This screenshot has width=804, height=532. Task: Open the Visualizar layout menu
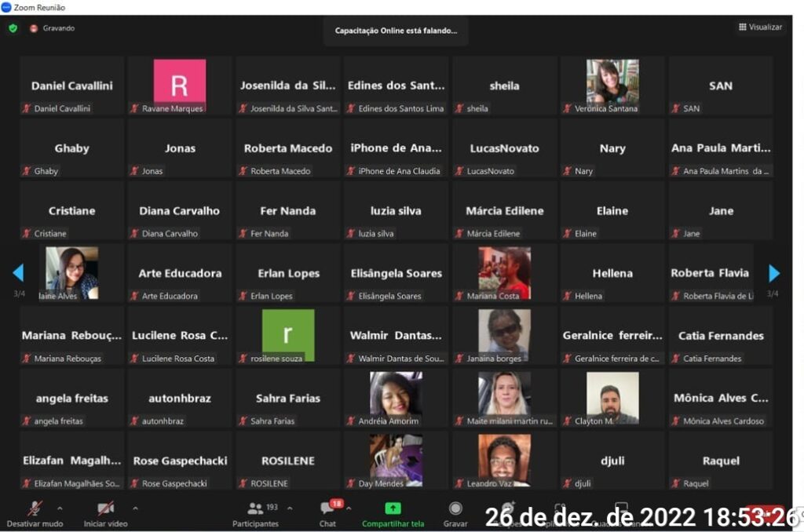click(x=759, y=27)
